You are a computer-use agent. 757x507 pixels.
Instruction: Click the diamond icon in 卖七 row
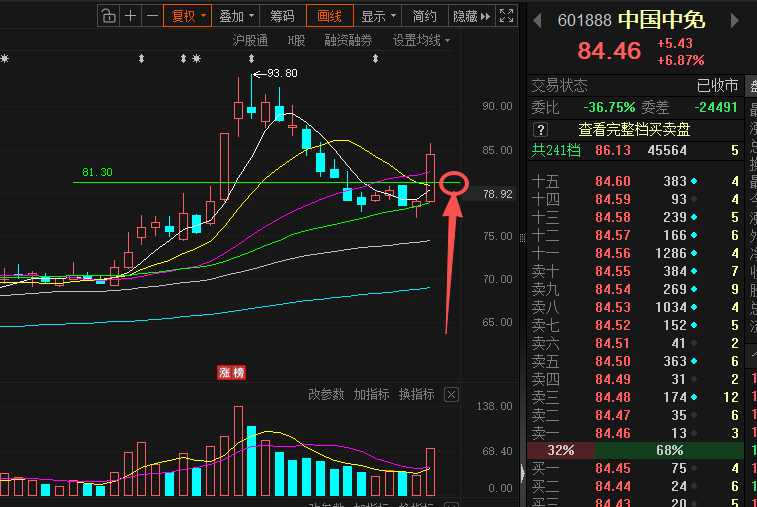[x=694, y=325]
